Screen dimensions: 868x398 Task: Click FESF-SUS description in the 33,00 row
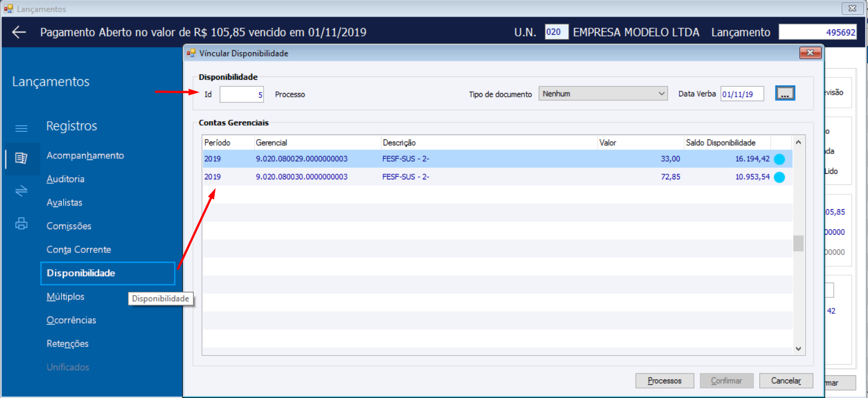[x=406, y=159]
